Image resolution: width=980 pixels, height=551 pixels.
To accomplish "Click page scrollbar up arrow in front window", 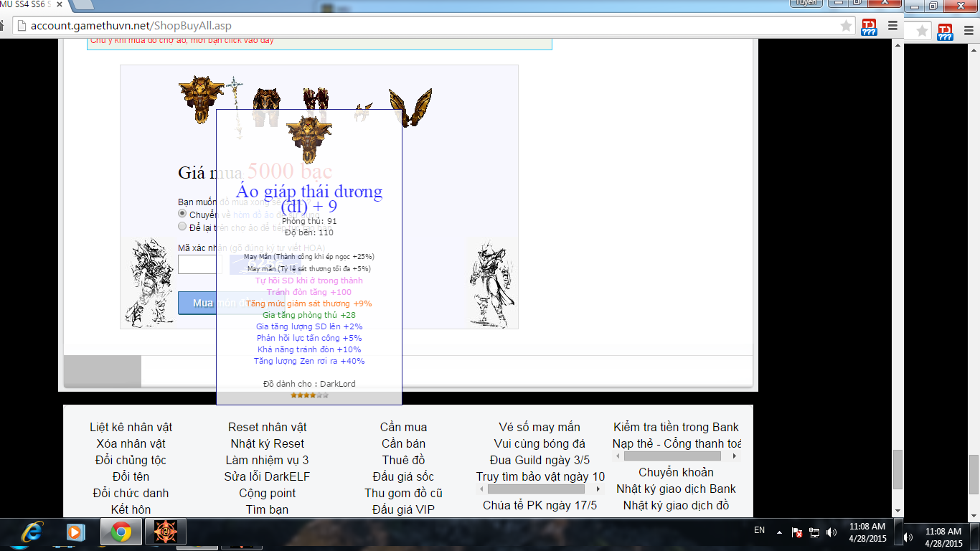I will click(x=898, y=45).
